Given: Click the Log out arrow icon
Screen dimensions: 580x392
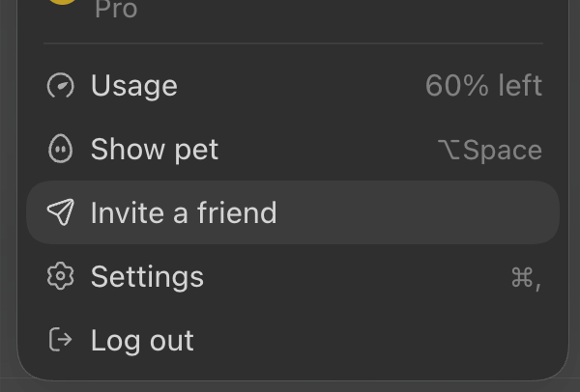Looking at the screenshot, I should click(61, 339).
